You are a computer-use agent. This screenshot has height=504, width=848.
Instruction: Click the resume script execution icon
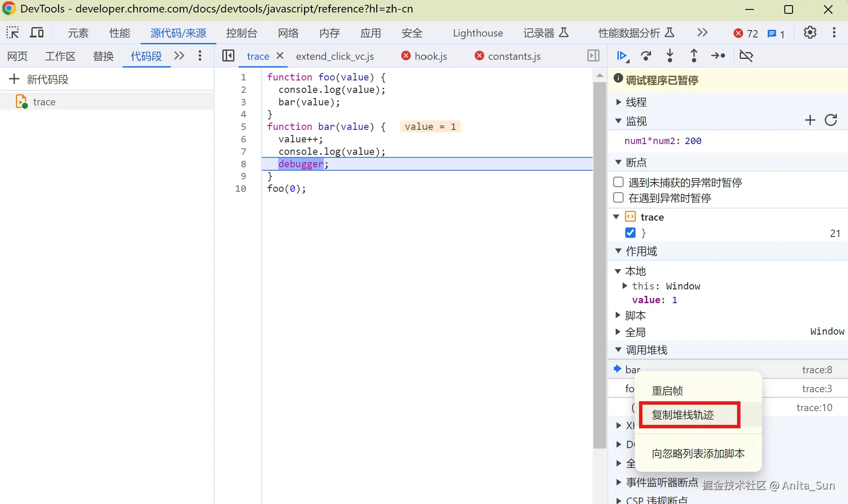[x=622, y=56]
